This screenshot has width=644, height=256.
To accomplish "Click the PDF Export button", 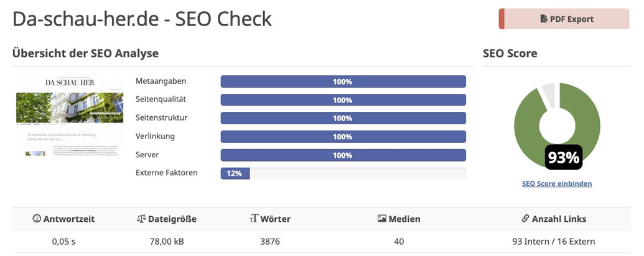I will tap(564, 19).
